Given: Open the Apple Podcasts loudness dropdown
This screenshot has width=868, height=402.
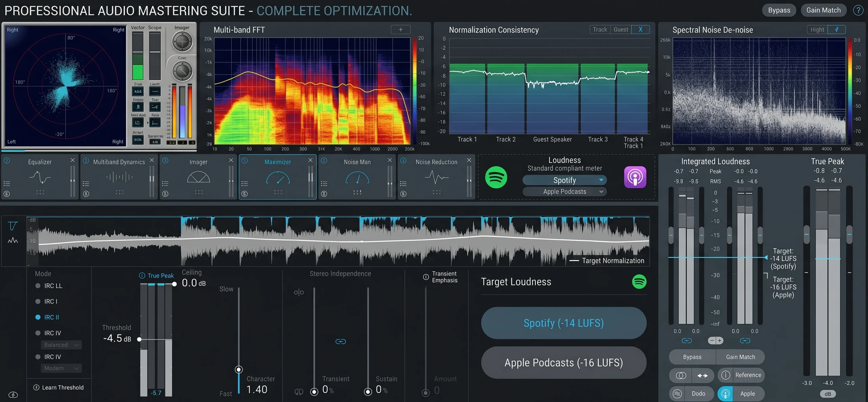Looking at the screenshot, I should coord(565,192).
